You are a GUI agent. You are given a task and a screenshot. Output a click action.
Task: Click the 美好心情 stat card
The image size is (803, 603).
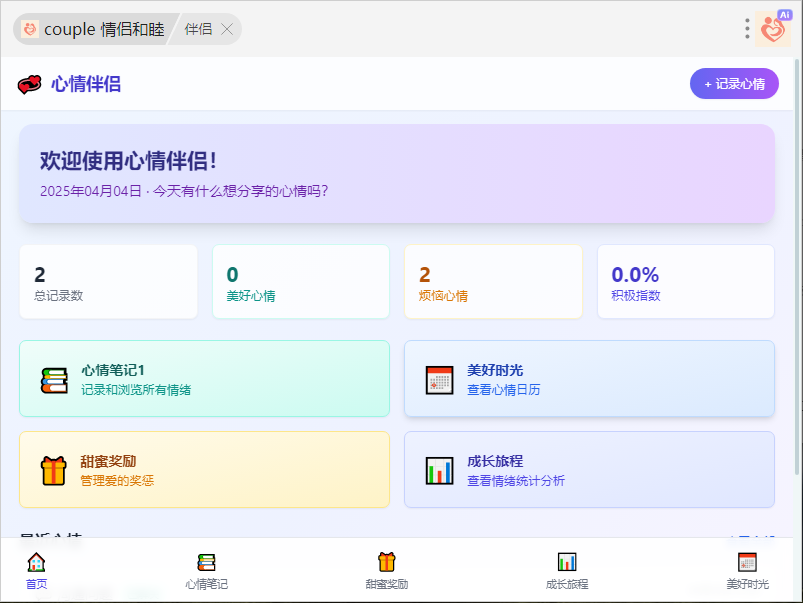301,282
